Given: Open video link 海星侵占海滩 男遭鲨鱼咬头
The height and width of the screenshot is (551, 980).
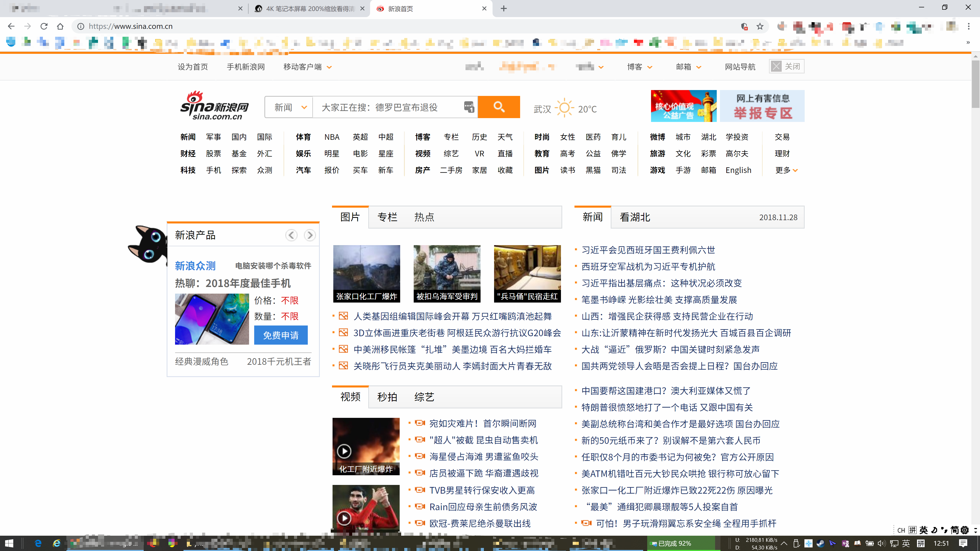Looking at the screenshot, I should 484,457.
